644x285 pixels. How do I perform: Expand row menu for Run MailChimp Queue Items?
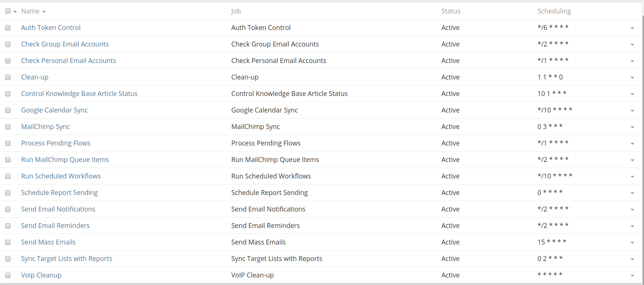(632, 160)
